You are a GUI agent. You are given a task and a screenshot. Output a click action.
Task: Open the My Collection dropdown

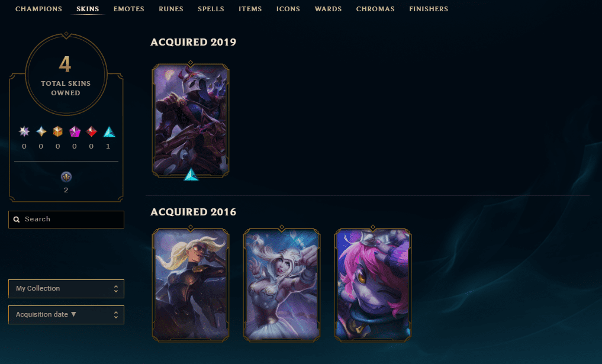pyautogui.click(x=66, y=289)
